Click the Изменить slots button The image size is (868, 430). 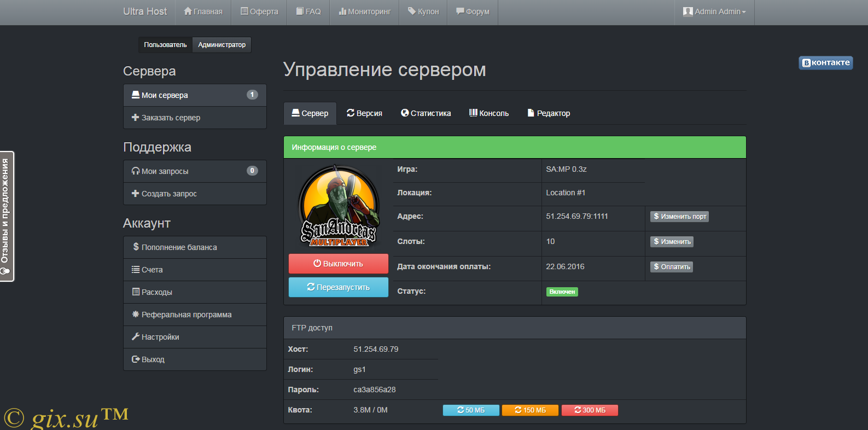coord(672,242)
